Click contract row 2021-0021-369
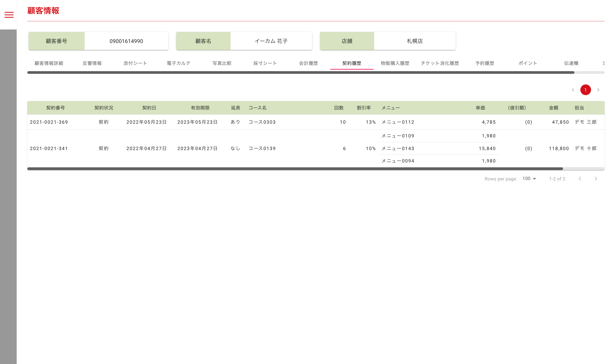Image resolution: width=613 pixels, height=364 pixels. pyautogui.click(x=49, y=122)
